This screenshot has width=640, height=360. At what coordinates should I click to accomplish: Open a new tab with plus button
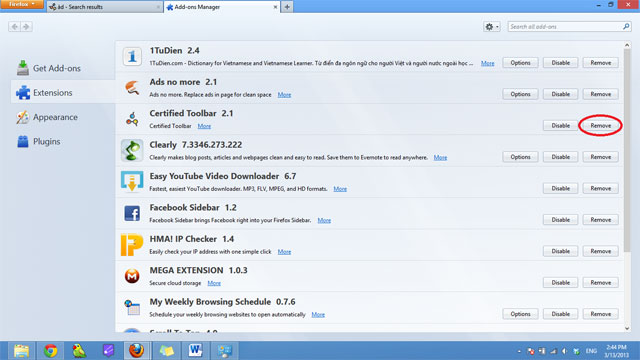tap(287, 7)
